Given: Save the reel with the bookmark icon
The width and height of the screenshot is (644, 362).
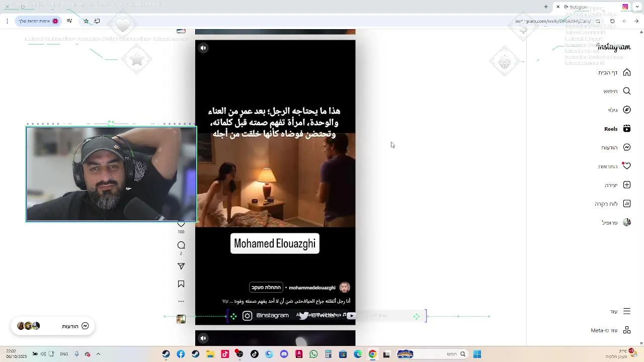Looking at the screenshot, I should click(x=181, y=284).
